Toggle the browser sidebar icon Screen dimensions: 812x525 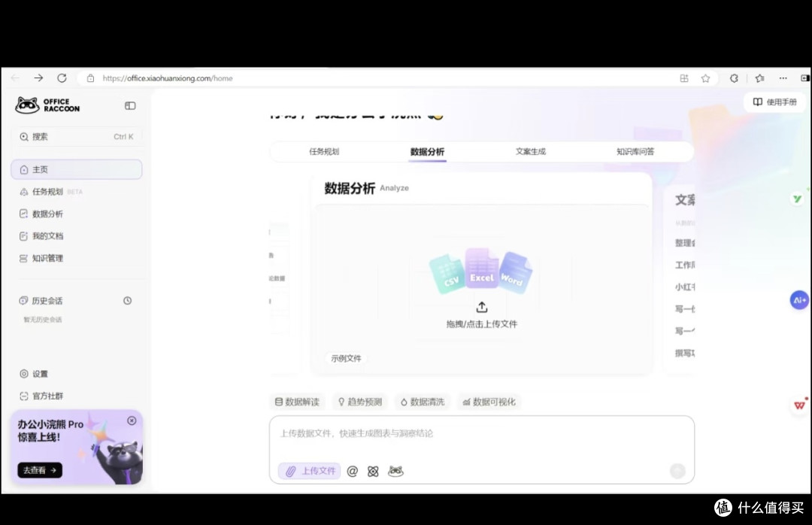[x=804, y=78]
